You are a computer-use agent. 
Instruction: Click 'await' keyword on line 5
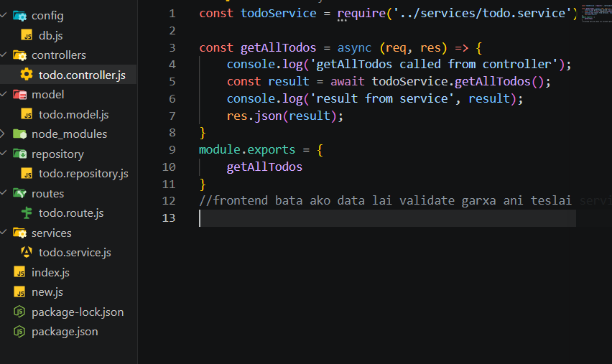348,82
